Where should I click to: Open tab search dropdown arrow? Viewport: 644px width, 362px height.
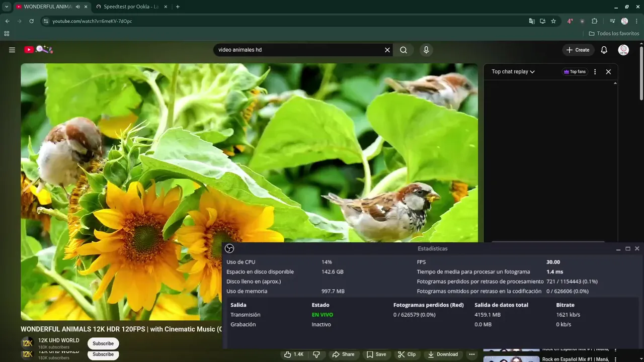[7, 7]
